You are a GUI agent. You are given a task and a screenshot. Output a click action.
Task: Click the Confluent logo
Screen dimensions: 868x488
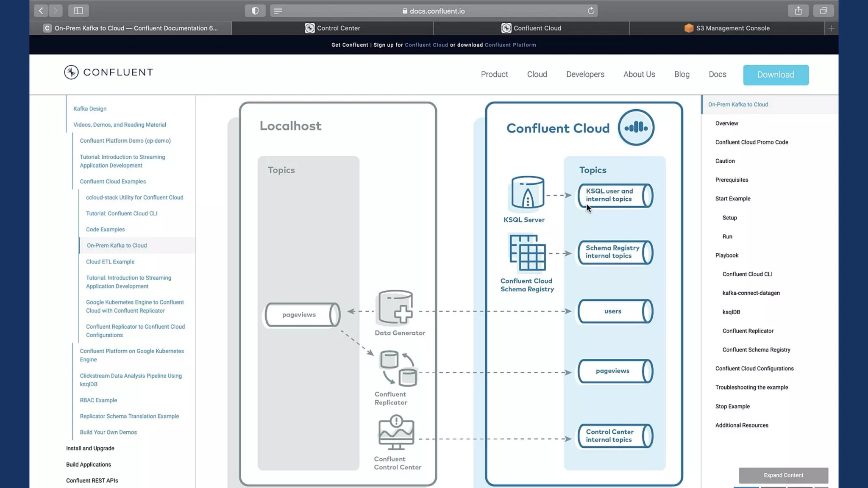(108, 72)
